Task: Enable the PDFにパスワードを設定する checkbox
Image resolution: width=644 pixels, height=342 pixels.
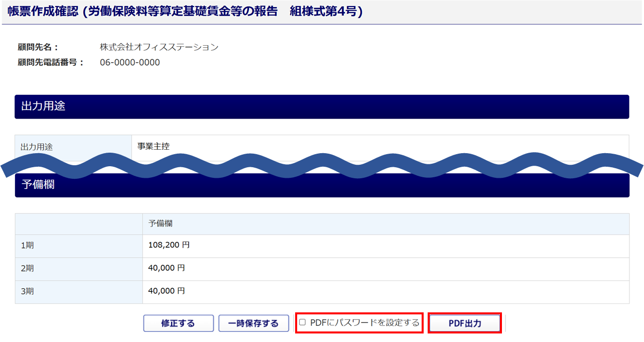Action: (x=302, y=322)
